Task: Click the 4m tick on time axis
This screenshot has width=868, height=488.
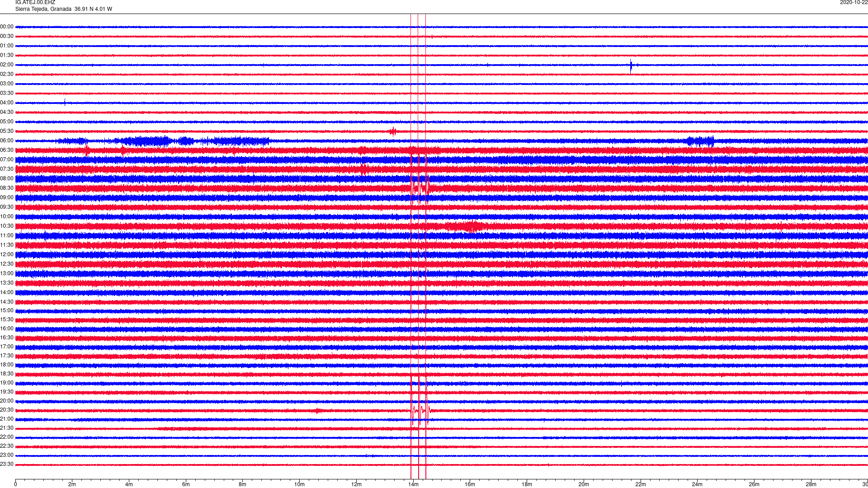Action: (x=129, y=484)
